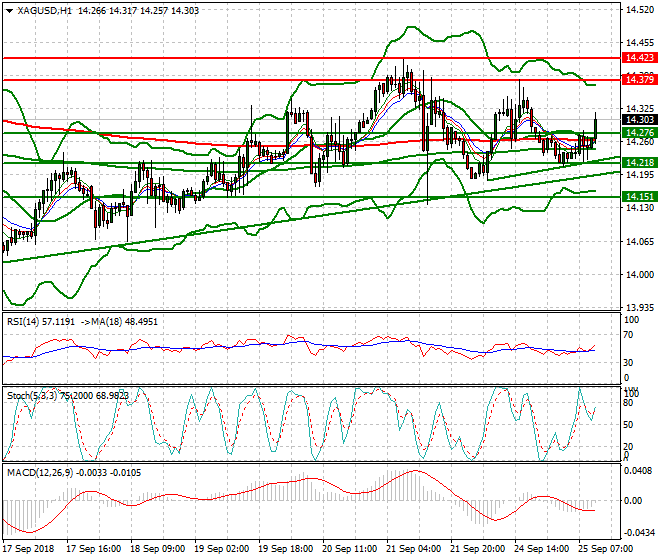This screenshot has width=660, height=560.
Task: Click the RSI(14) 57.1191 indicator label
Action: tap(41, 322)
